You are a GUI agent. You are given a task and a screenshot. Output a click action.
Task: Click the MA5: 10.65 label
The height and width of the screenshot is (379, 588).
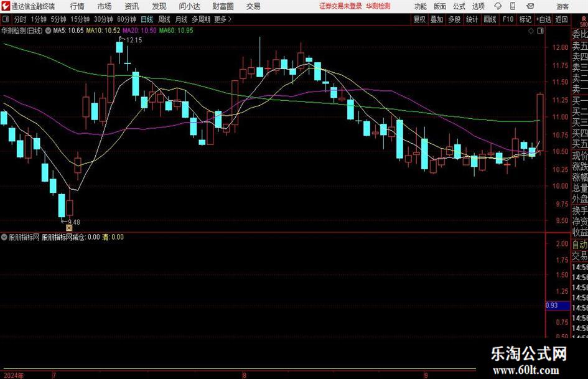[x=68, y=30]
